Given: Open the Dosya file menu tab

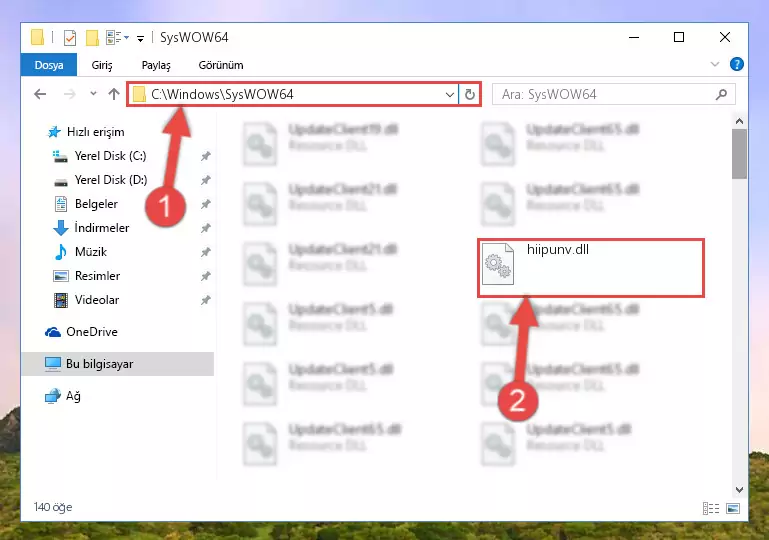Looking at the screenshot, I should [x=49, y=65].
